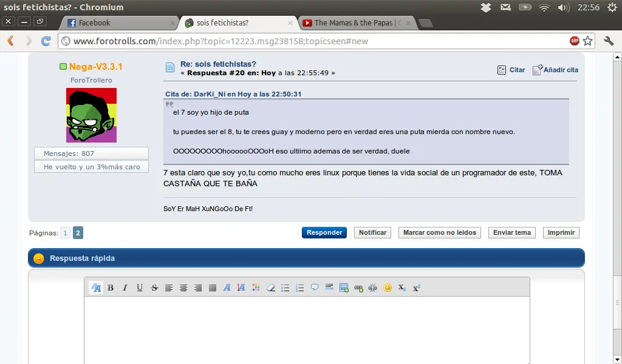
Task: Apply superscript formatting
Action: tap(417, 288)
